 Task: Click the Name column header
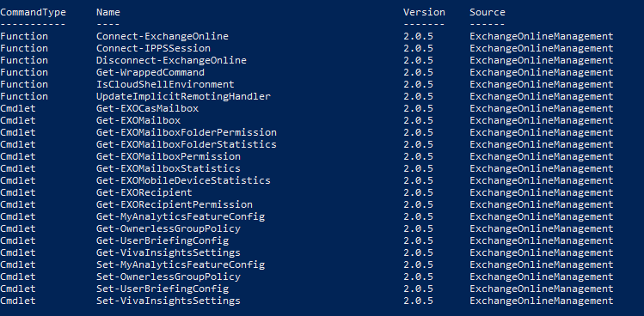pyautogui.click(x=108, y=12)
